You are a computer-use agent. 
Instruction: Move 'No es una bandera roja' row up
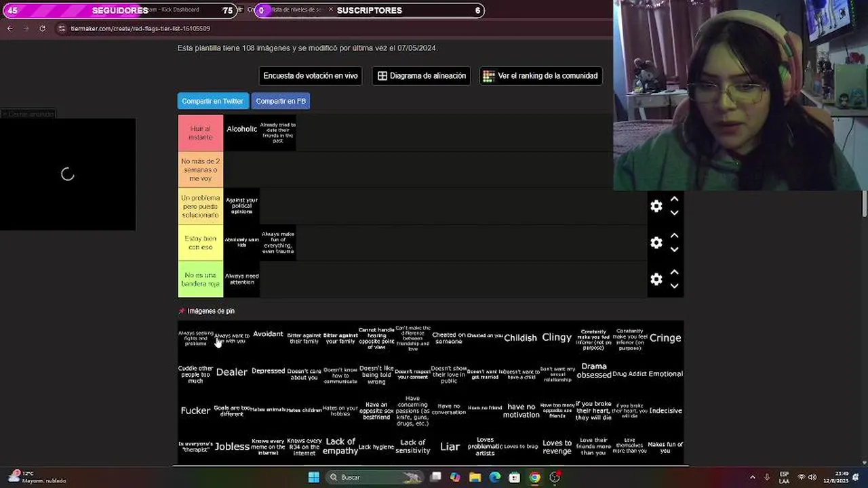click(674, 272)
